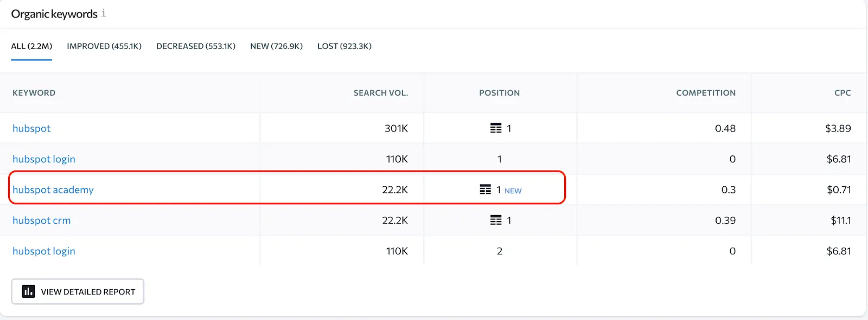This screenshot has width=868, height=320.
Task: Select the ALL (2.2M) tab
Action: (x=31, y=46)
